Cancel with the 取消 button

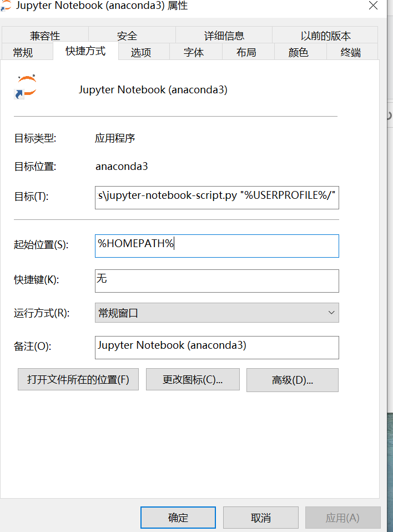(261, 518)
